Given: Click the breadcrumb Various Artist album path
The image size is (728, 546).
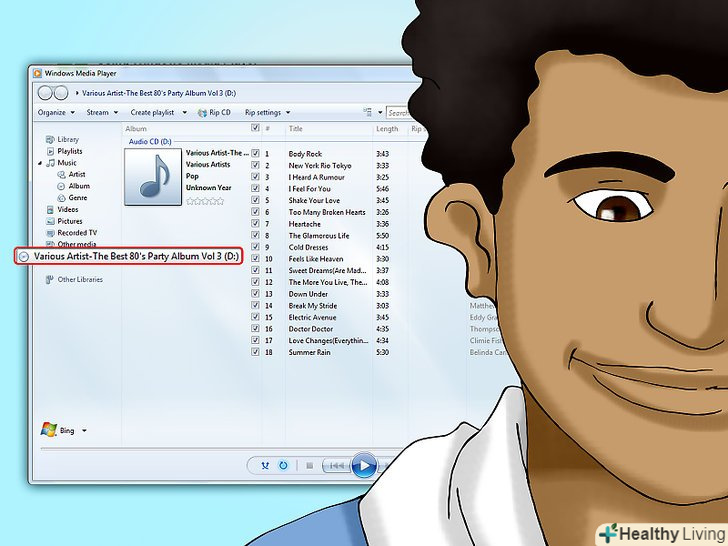Looking at the screenshot, I should (x=159, y=93).
